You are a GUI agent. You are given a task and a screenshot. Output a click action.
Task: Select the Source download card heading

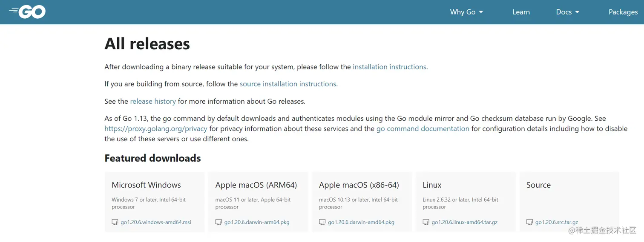tap(538, 185)
